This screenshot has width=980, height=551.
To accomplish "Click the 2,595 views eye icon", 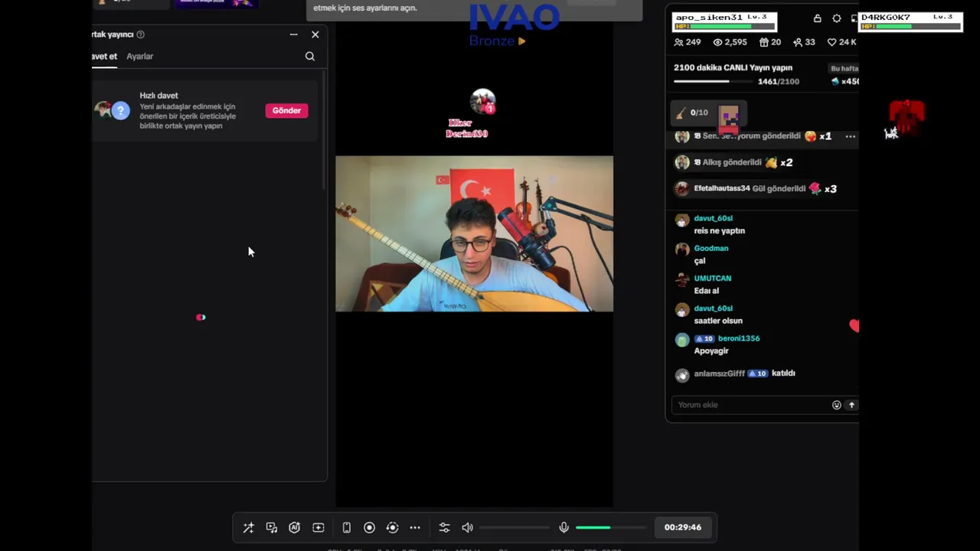I will [x=718, y=42].
